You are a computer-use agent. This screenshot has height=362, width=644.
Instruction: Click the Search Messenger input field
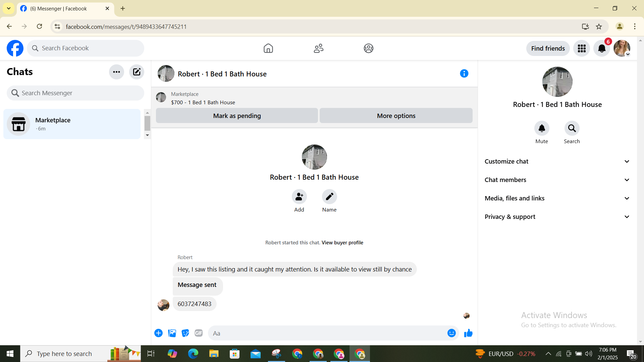coord(75,93)
